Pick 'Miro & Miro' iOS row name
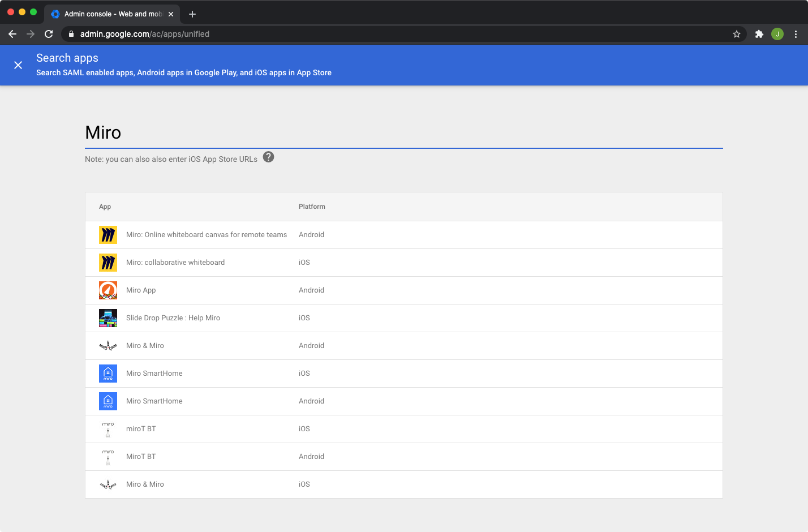Screen dimensions: 808x532 pos(145,484)
